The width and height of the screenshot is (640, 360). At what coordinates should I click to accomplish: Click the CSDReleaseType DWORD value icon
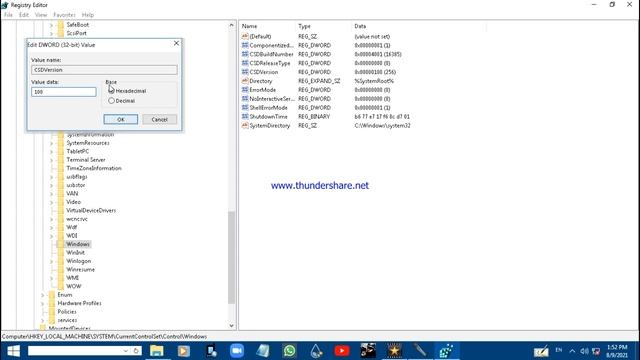[x=245, y=63]
